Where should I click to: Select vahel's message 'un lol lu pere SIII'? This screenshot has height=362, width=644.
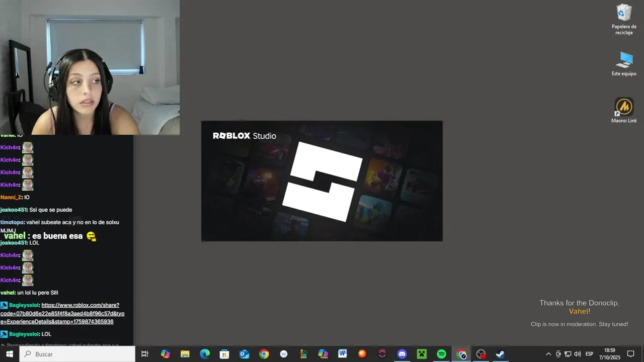38,293
